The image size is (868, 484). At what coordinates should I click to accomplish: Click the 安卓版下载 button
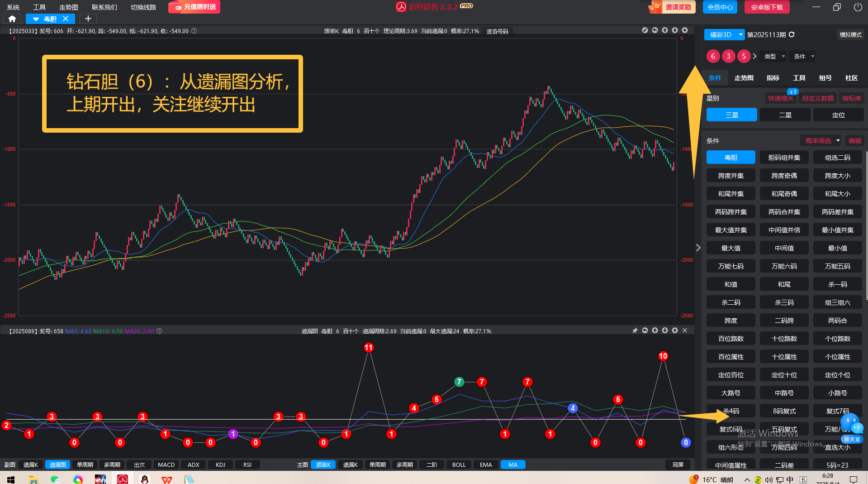[x=767, y=7]
